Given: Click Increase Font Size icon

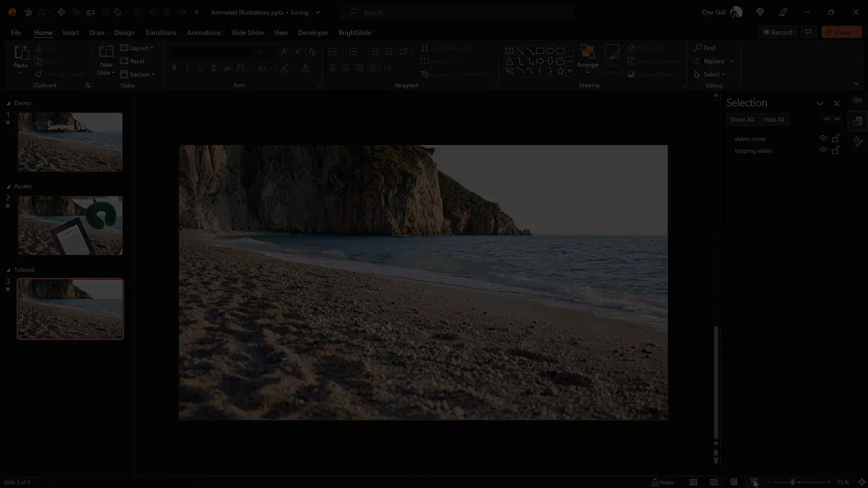Looking at the screenshot, I should click(284, 52).
